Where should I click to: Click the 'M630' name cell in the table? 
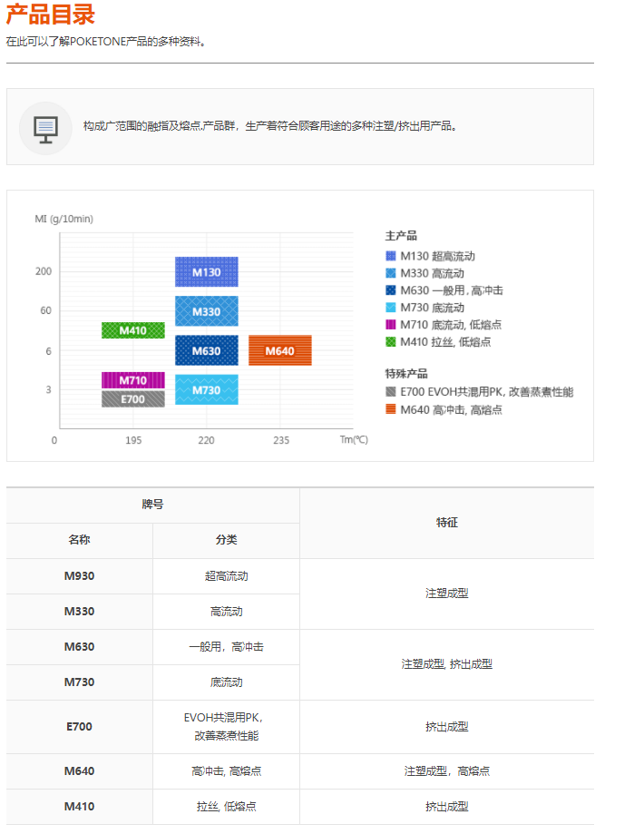coord(79,647)
